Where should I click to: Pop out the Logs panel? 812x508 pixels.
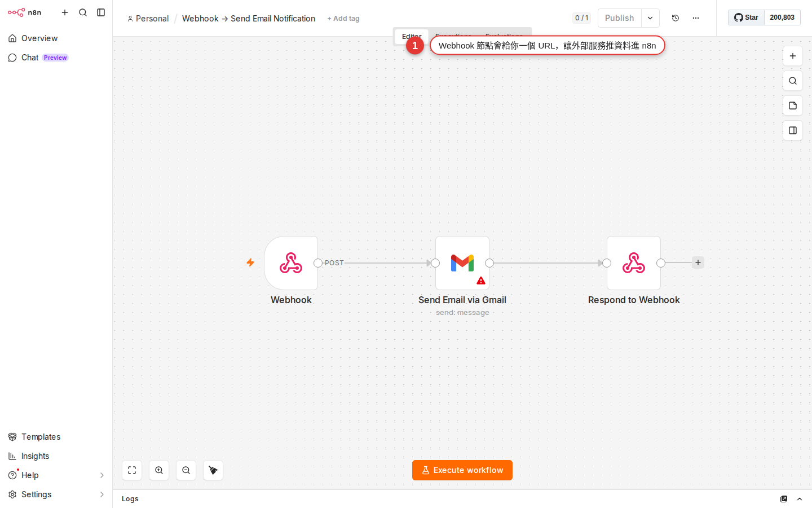[x=784, y=499]
